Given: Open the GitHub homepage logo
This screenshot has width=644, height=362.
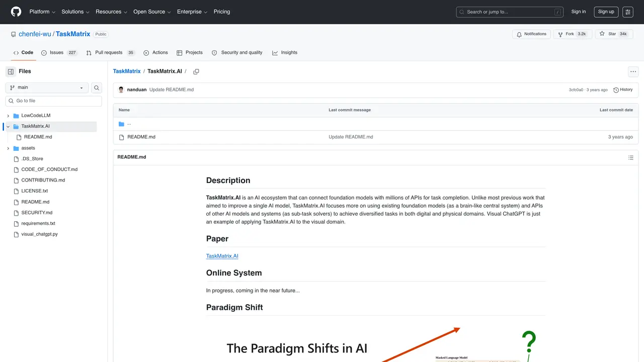Looking at the screenshot, I should click(16, 12).
